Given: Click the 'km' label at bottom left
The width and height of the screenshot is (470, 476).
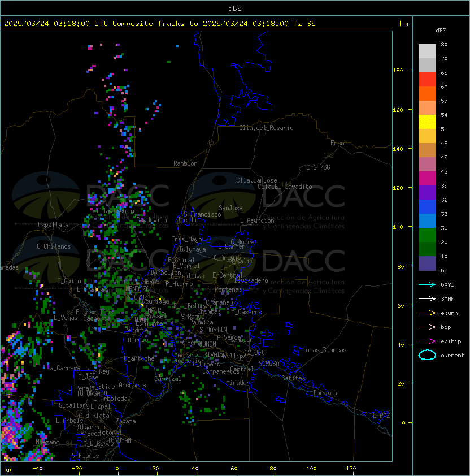Looking at the screenshot, I should tap(8, 470).
